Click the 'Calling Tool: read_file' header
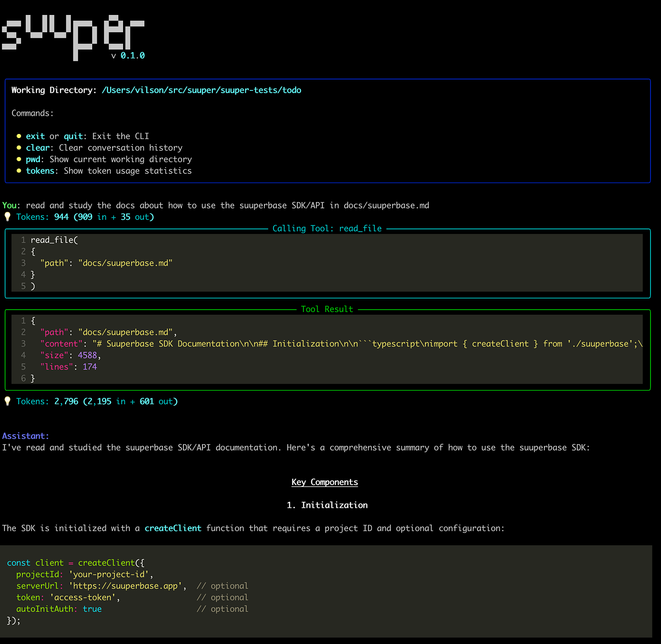This screenshot has height=644, width=661. point(327,228)
